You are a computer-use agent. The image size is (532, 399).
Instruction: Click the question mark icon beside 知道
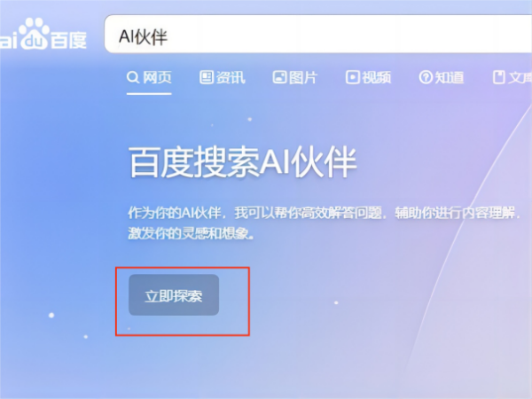[x=426, y=77]
